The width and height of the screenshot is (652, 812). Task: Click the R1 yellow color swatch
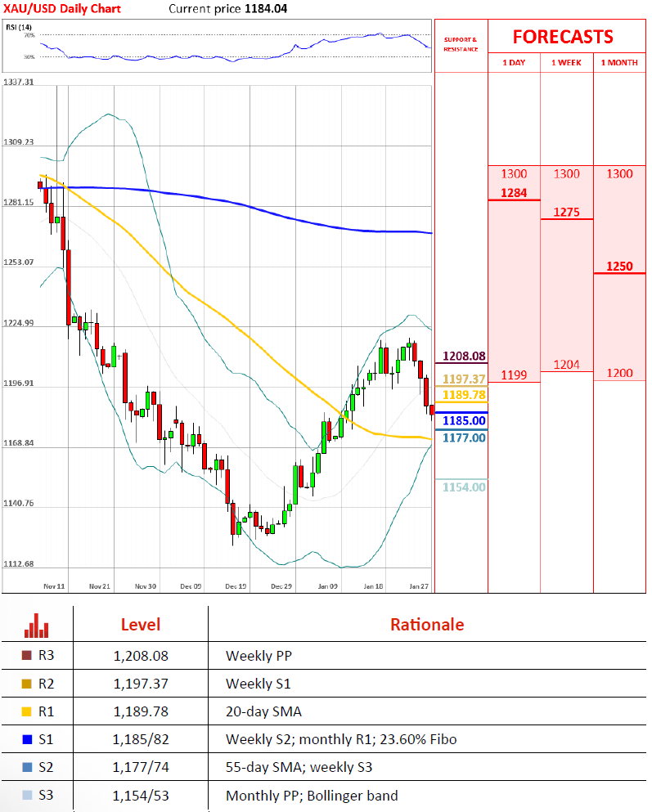point(26,711)
